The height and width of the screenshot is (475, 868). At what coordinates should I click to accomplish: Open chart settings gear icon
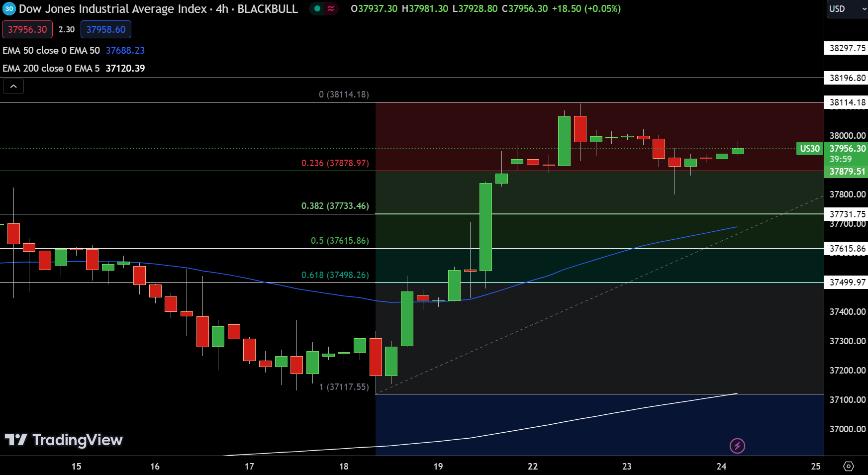tap(849, 466)
